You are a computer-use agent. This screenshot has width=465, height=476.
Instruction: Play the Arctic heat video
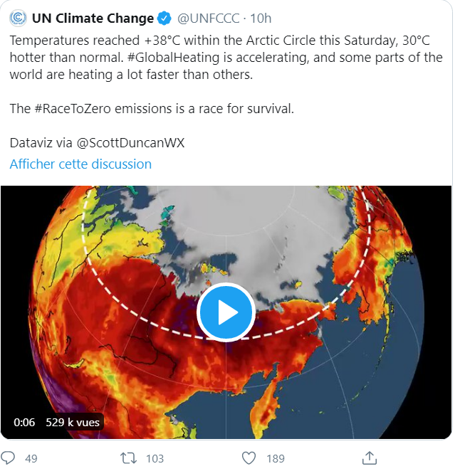point(226,312)
